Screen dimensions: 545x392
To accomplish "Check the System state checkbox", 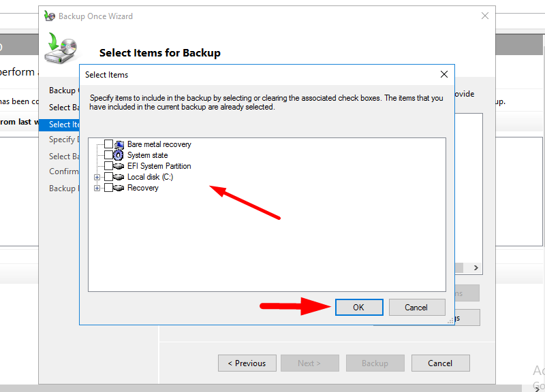I will (108, 155).
